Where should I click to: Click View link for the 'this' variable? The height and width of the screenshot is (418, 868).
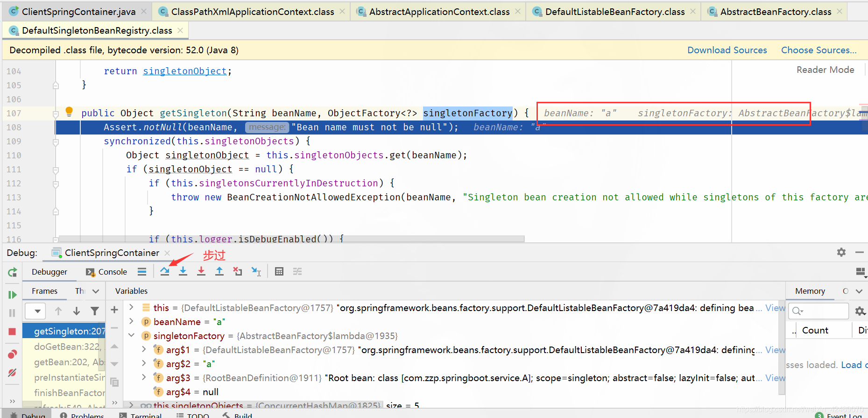point(775,308)
